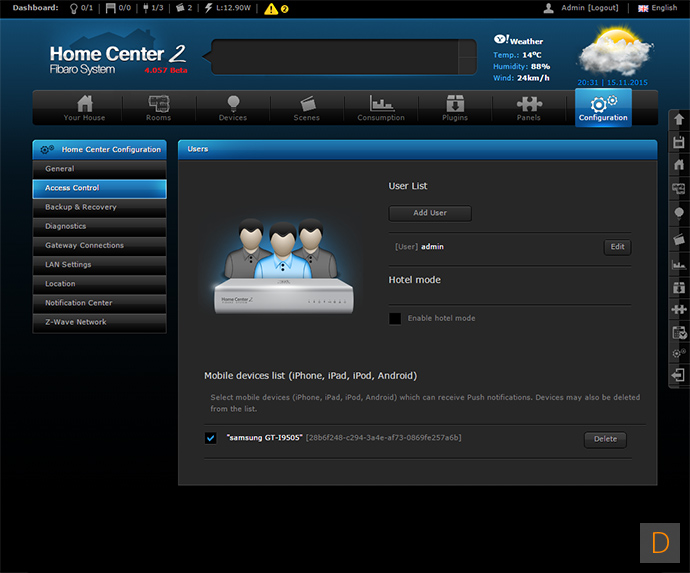690x573 pixels.
Task: Open General settings in sidebar
Action: point(99,169)
